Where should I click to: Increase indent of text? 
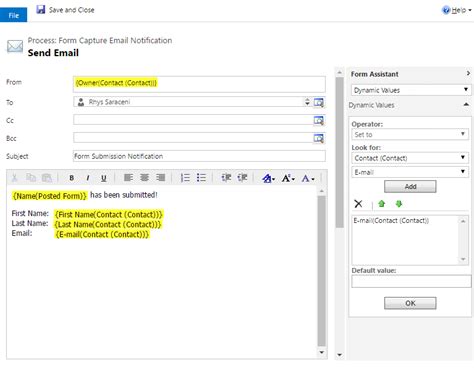click(242, 178)
